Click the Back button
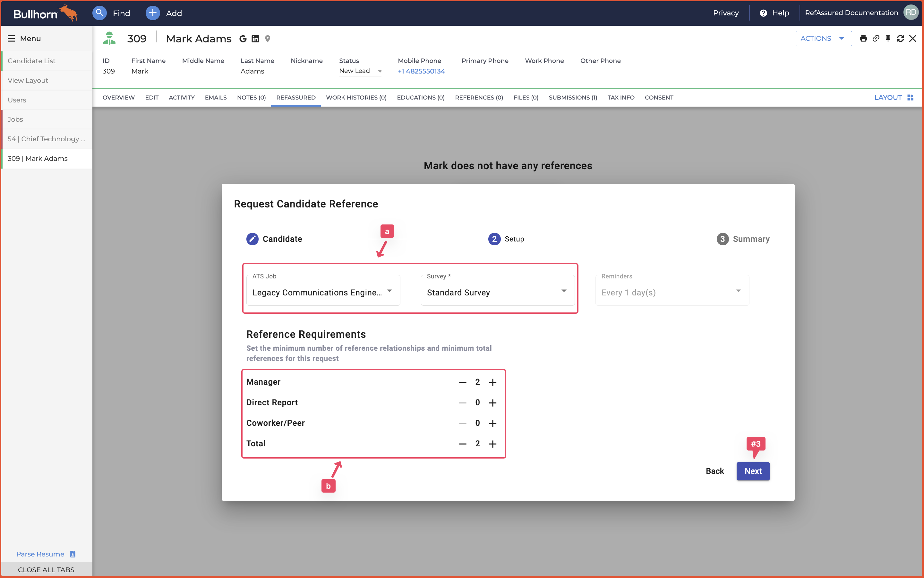The image size is (924, 578). 715,471
